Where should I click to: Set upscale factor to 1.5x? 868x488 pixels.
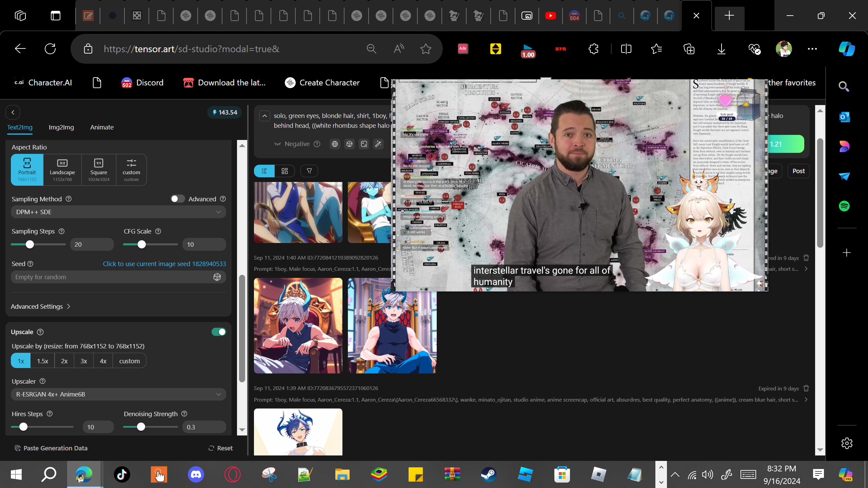[42, 361]
